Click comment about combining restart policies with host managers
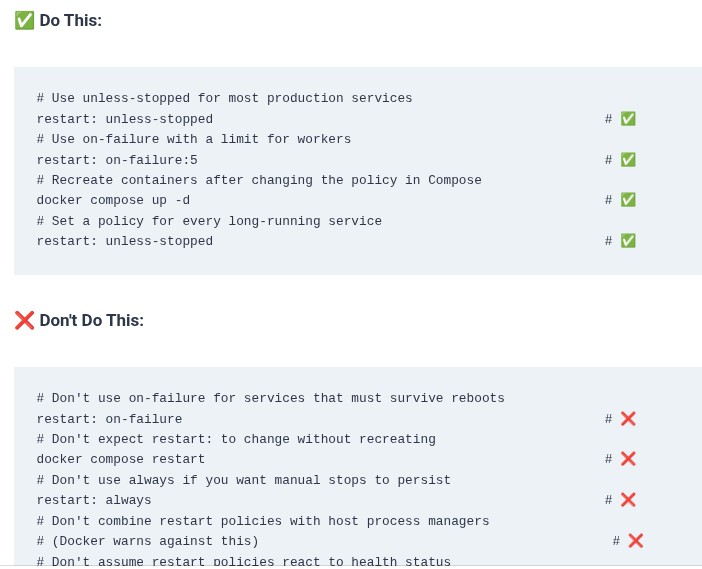The width and height of the screenshot is (702, 569). coord(263,521)
